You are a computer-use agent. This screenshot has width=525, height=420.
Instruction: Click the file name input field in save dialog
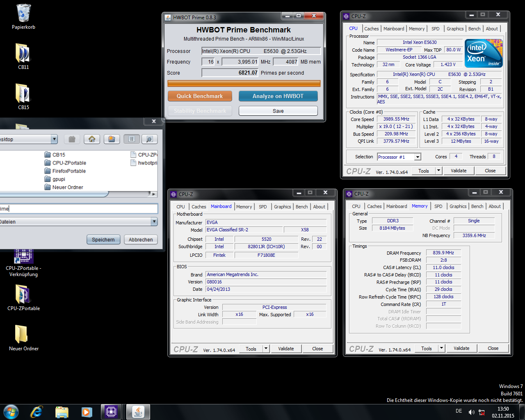coord(78,208)
